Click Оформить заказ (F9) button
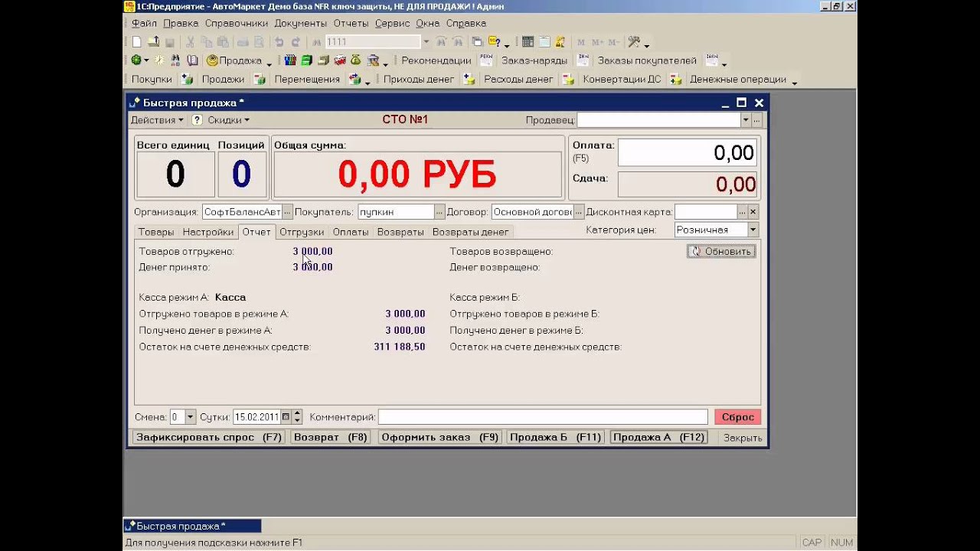Image resolution: width=980 pixels, height=551 pixels. tap(440, 438)
